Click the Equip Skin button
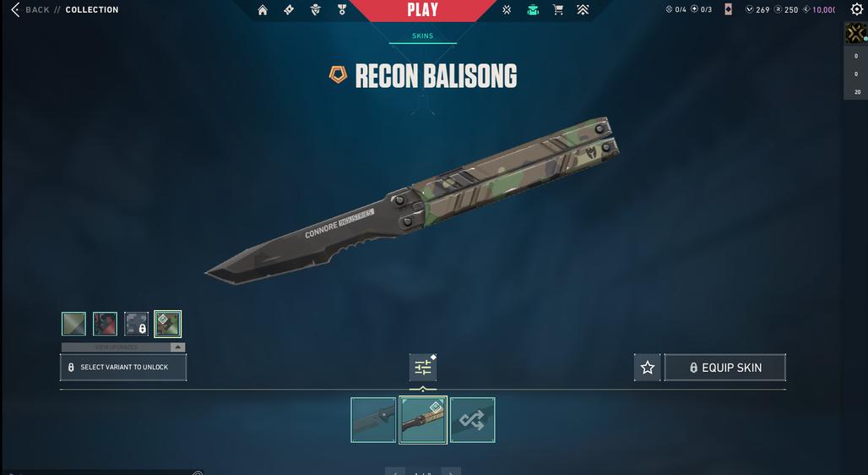 725,368
